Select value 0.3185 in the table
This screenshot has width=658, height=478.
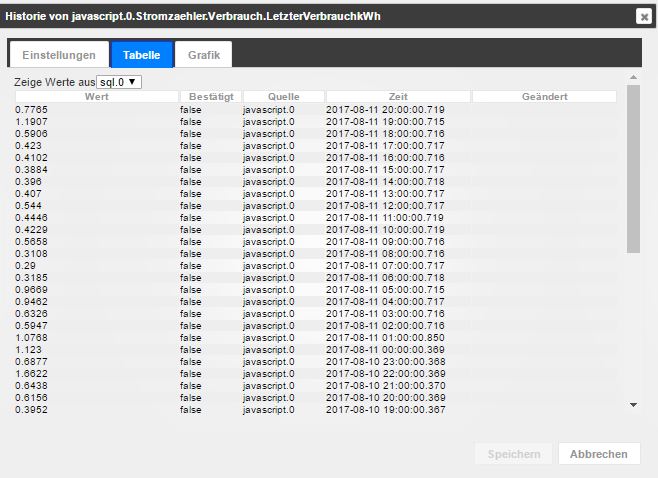[x=31, y=277]
